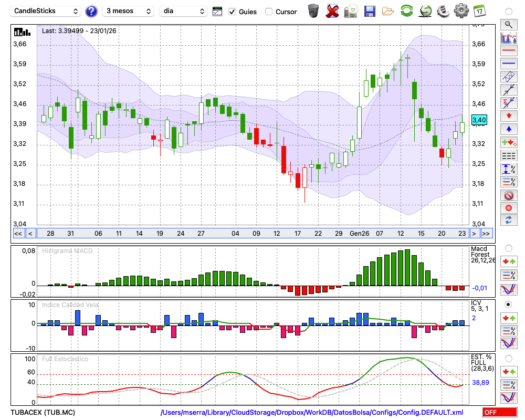
Task: Click the << jump-to-start navigation button
Action: (x=18, y=234)
